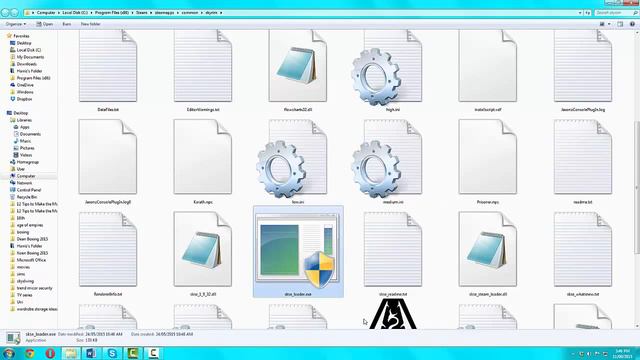Select the DataFiles.txt file
This screenshot has height=360, width=640.
point(108,70)
